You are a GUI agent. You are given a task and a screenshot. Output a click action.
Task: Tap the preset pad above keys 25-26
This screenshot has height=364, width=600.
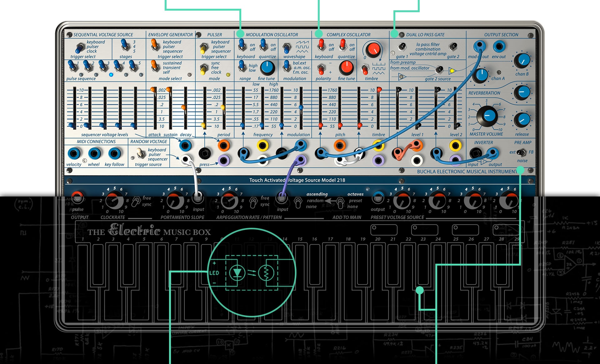click(465, 230)
